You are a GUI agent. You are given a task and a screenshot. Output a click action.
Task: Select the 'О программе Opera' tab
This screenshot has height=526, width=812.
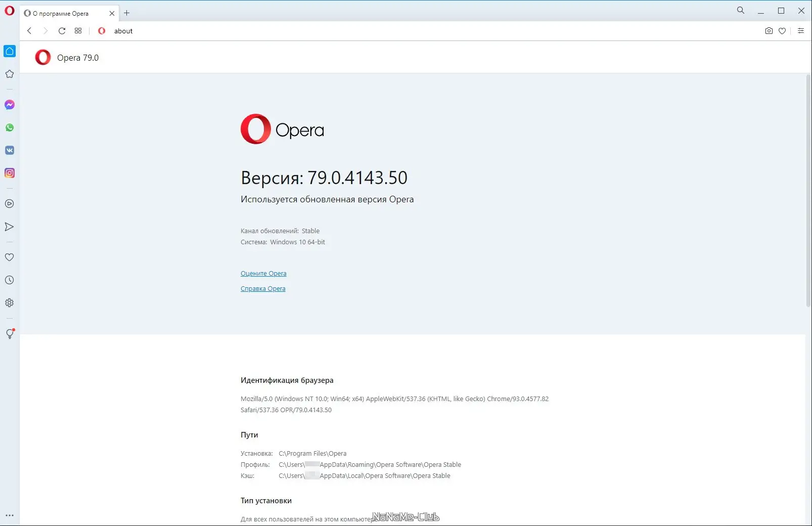pos(70,14)
